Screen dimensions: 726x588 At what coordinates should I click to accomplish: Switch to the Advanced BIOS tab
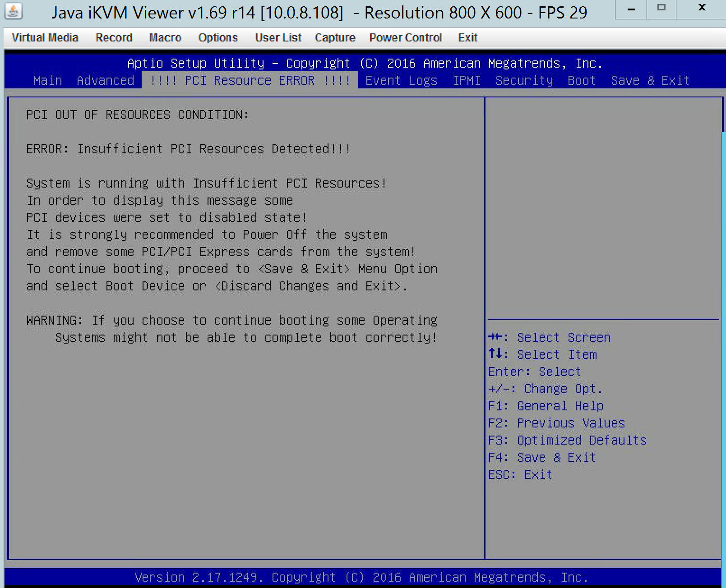tap(106, 80)
